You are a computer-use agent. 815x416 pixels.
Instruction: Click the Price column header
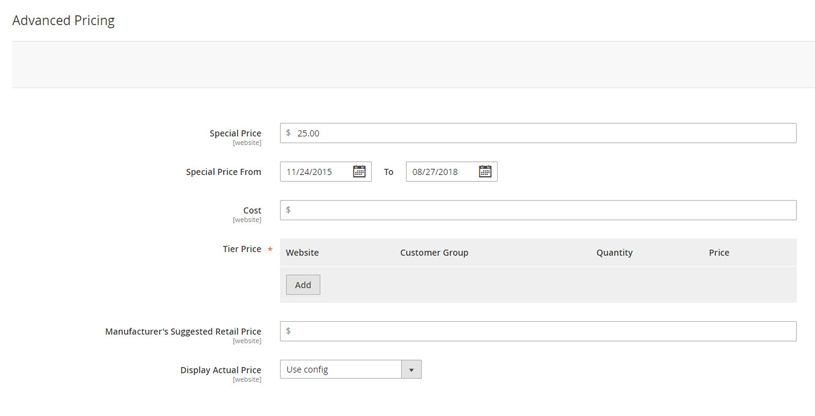(719, 253)
